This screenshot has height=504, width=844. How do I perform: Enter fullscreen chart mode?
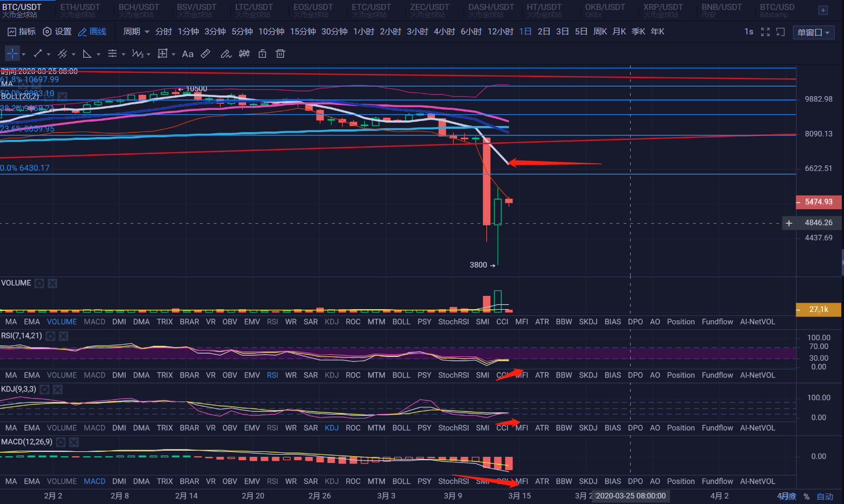(765, 32)
